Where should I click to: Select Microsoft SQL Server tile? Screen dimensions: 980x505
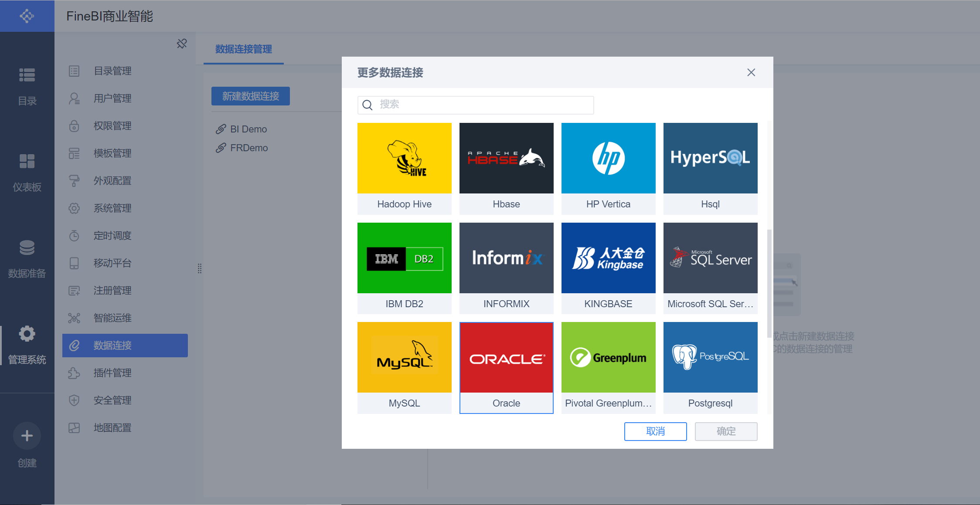[710, 268]
